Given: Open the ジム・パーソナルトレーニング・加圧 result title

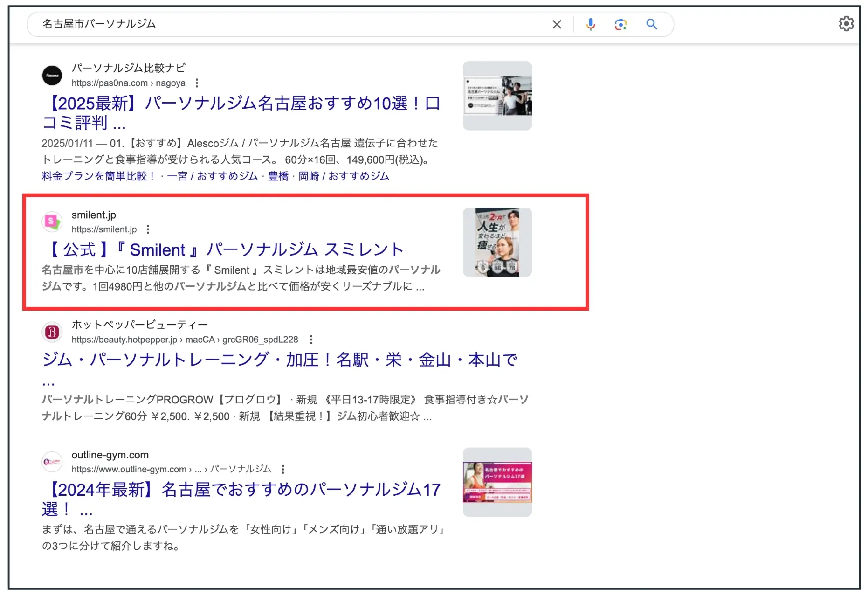Looking at the screenshot, I should (280, 369).
